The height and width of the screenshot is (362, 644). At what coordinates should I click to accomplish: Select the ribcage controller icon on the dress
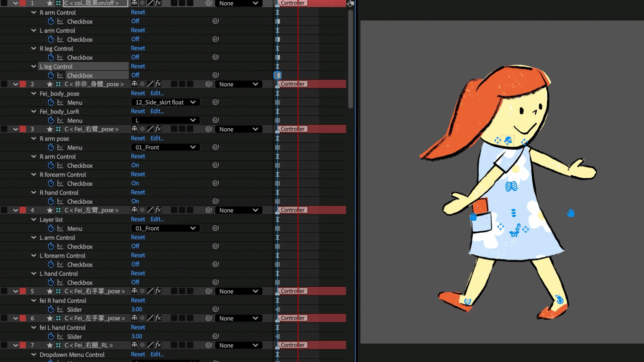[x=511, y=186]
